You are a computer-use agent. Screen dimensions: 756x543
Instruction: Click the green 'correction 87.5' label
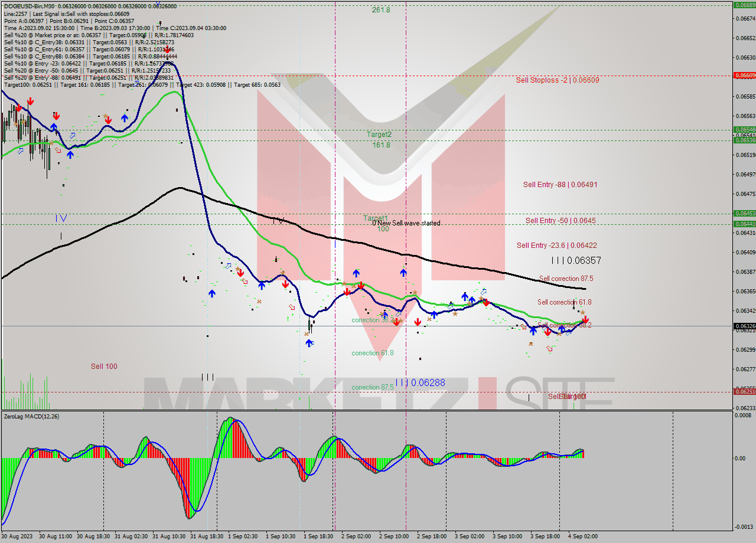(373, 387)
